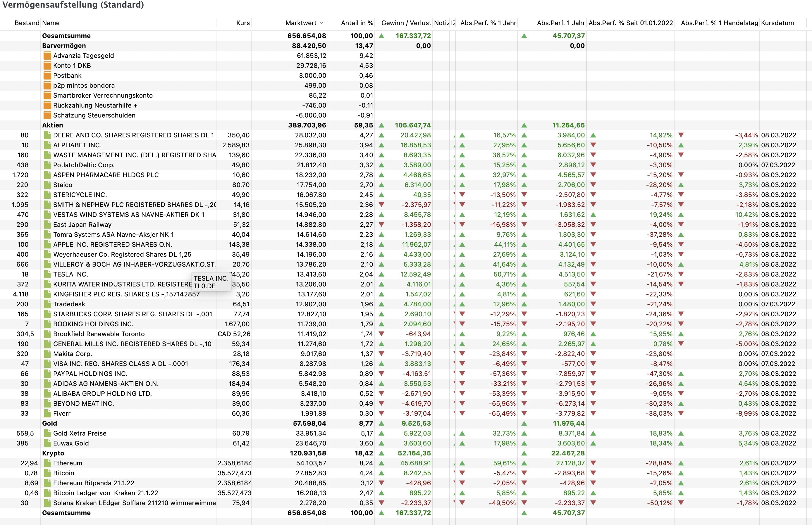
Task: Select the Barvermögen category row
Action: click(64, 46)
